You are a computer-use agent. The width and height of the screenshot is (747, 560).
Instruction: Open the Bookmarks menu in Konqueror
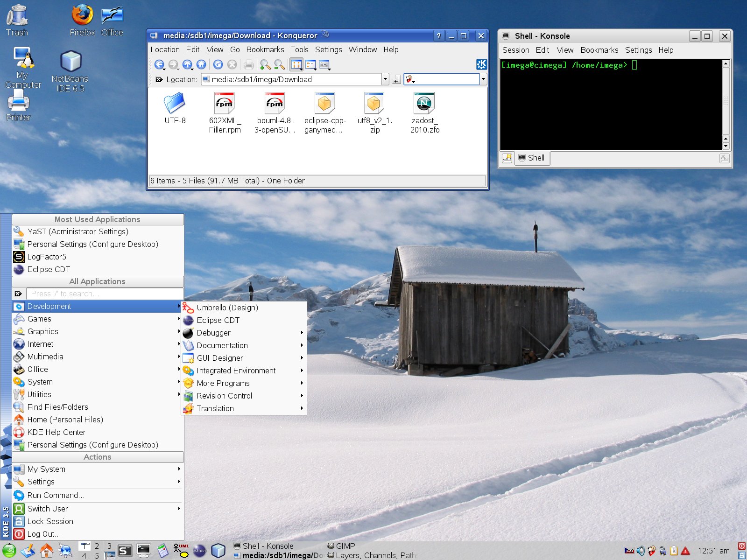[265, 49]
